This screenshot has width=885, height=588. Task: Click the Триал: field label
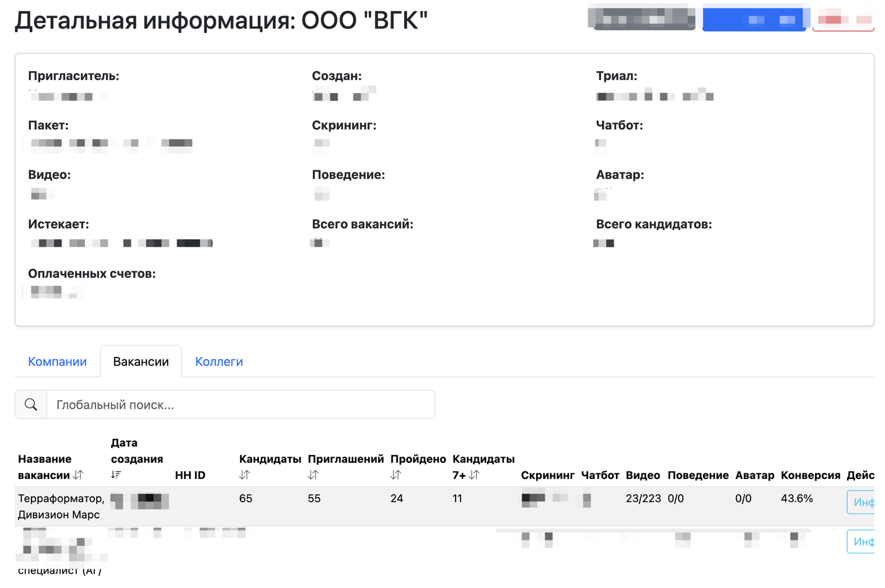(x=617, y=76)
